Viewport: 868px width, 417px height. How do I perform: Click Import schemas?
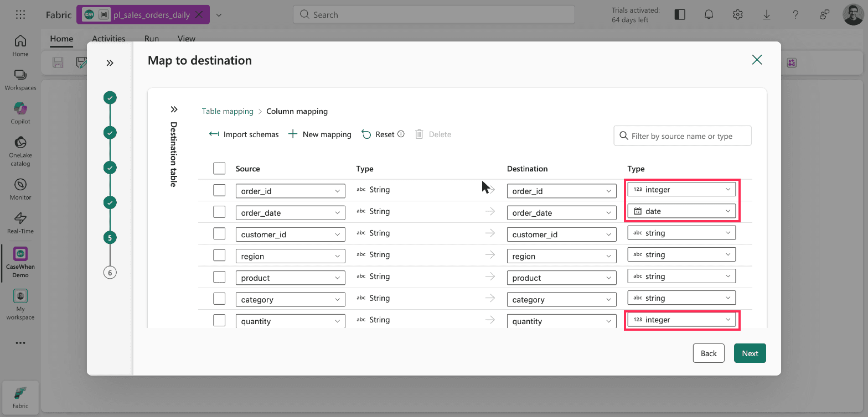pyautogui.click(x=244, y=134)
